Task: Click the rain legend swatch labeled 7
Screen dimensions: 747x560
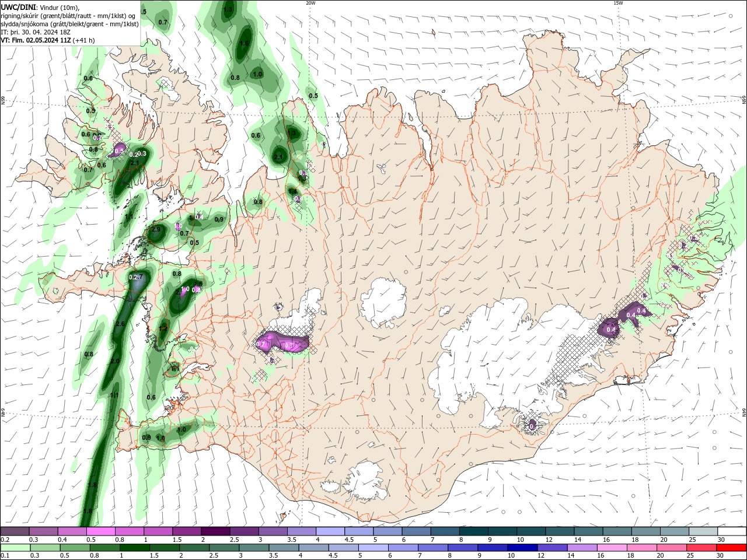Action: 433,548
